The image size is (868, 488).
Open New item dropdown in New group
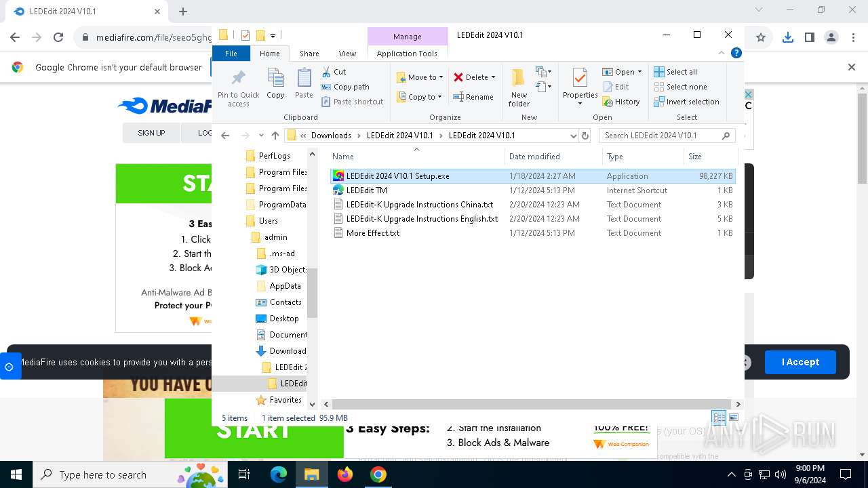[x=543, y=72]
